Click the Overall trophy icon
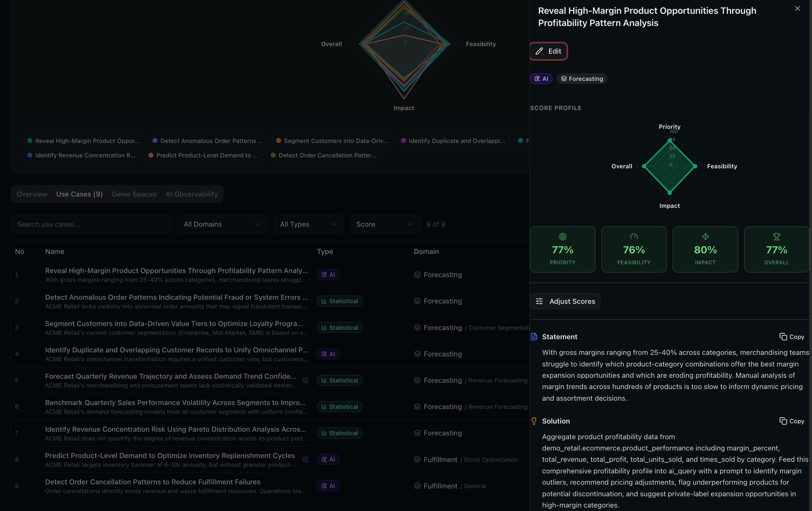The height and width of the screenshot is (511, 812). pos(777,237)
